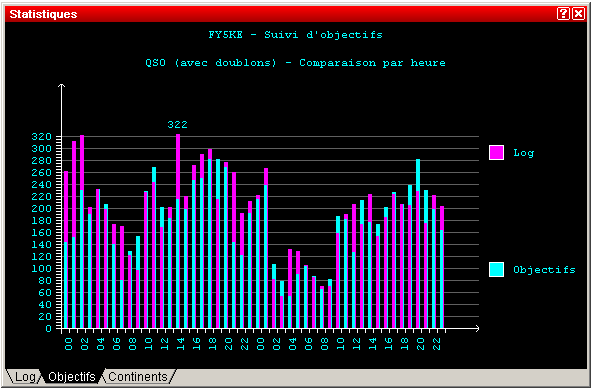Click the Log legend label
This screenshot has width=592, height=390.
coord(523,153)
